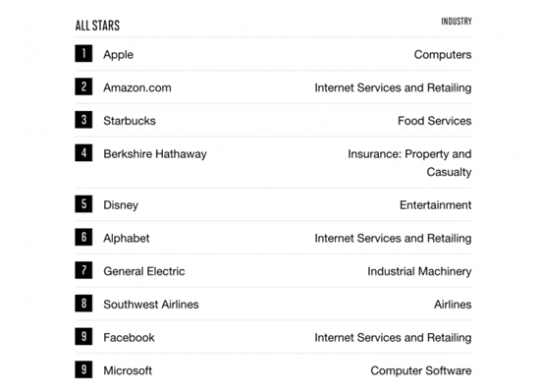Open the Amazon.com company entry
This screenshot has height=391, width=540.
(137, 88)
